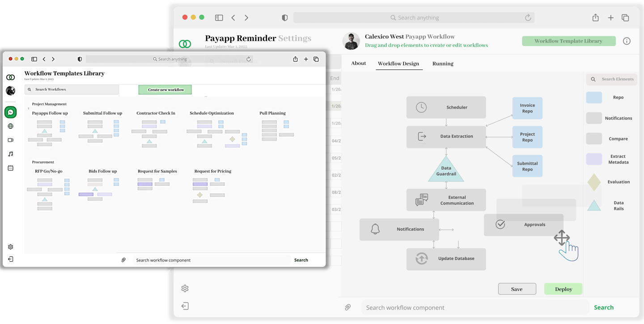
Task: Open a new tab in back browser window
Action: coord(610,18)
